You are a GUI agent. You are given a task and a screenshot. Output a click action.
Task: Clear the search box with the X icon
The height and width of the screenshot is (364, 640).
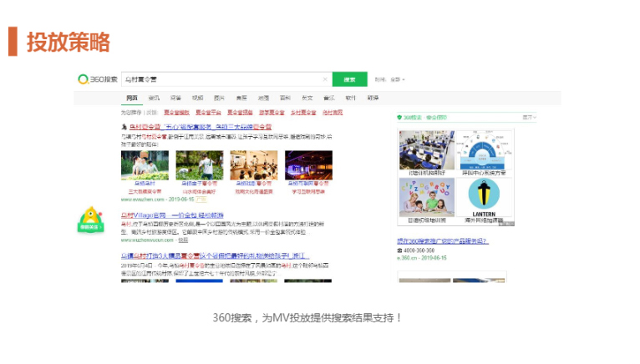[324, 79]
